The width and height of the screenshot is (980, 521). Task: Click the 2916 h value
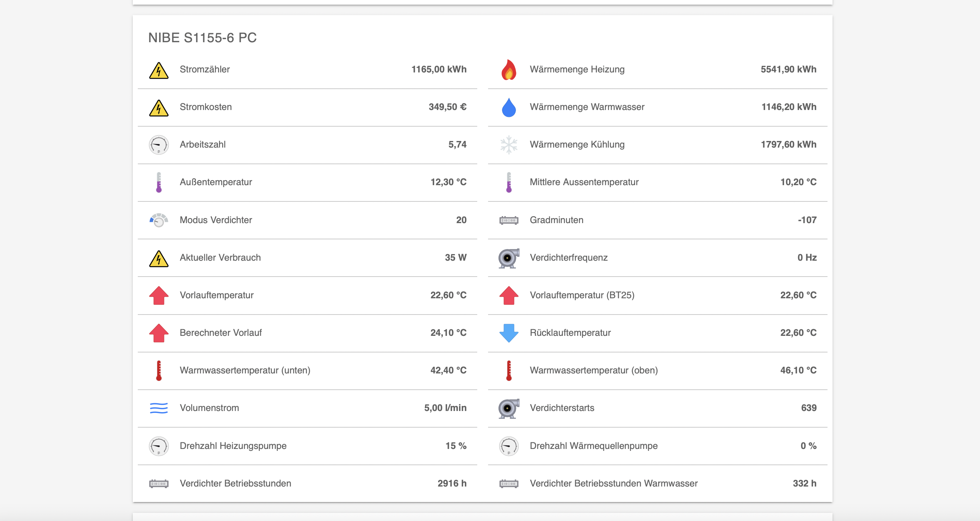(x=452, y=483)
